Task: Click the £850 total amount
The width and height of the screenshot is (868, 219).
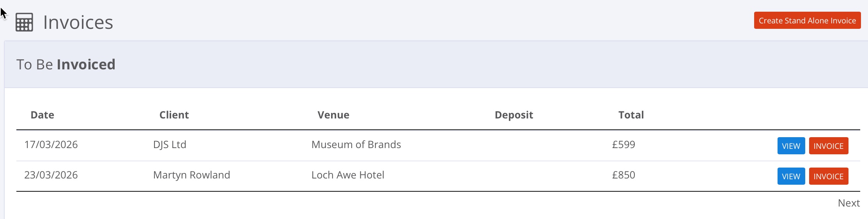Action: 624,175
